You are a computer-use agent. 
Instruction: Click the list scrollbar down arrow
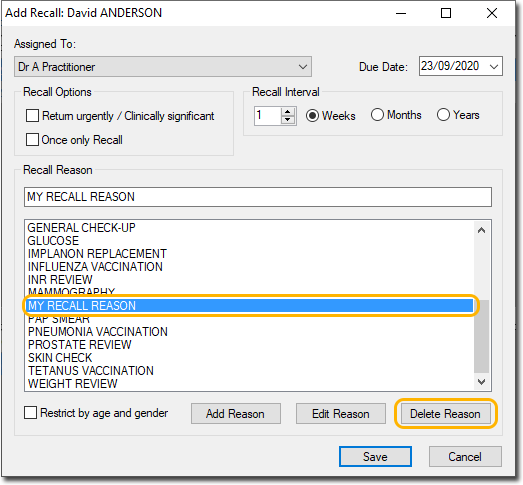point(481,382)
